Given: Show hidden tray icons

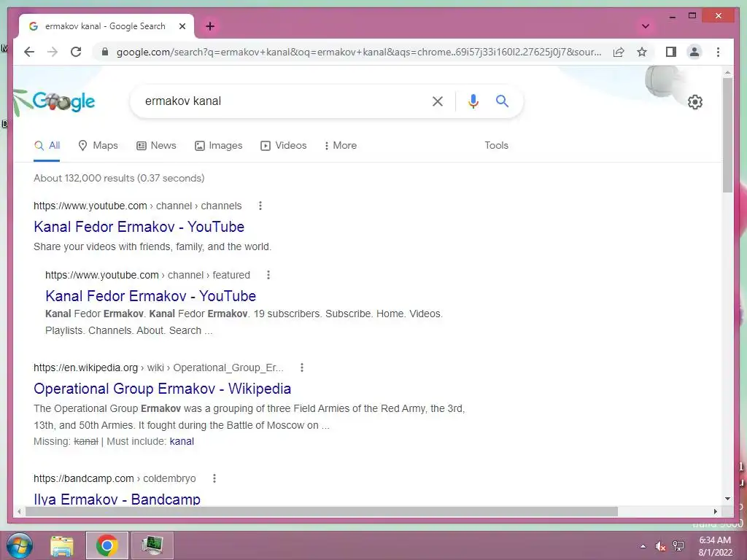Looking at the screenshot, I should (x=643, y=546).
